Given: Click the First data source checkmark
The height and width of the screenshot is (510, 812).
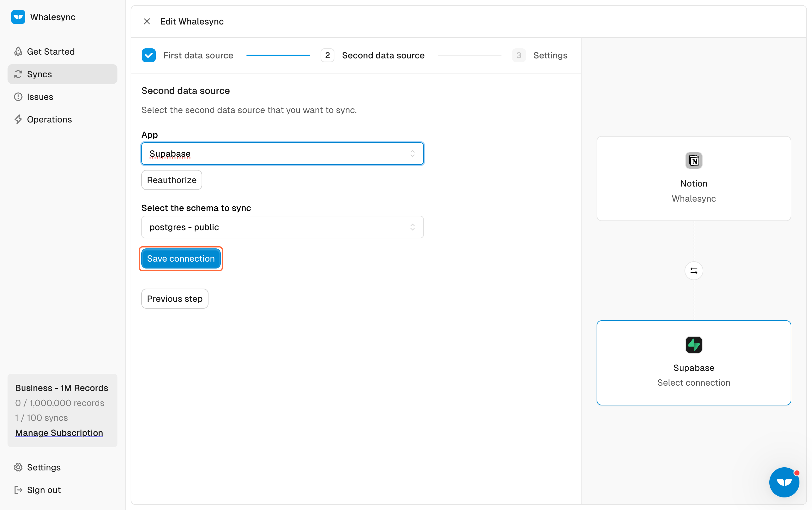Looking at the screenshot, I should (x=149, y=55).
